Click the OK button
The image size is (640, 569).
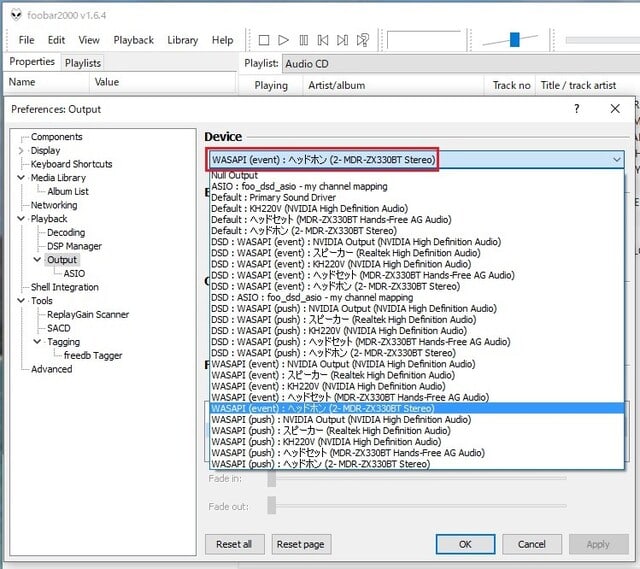click(x=465, y=544)
